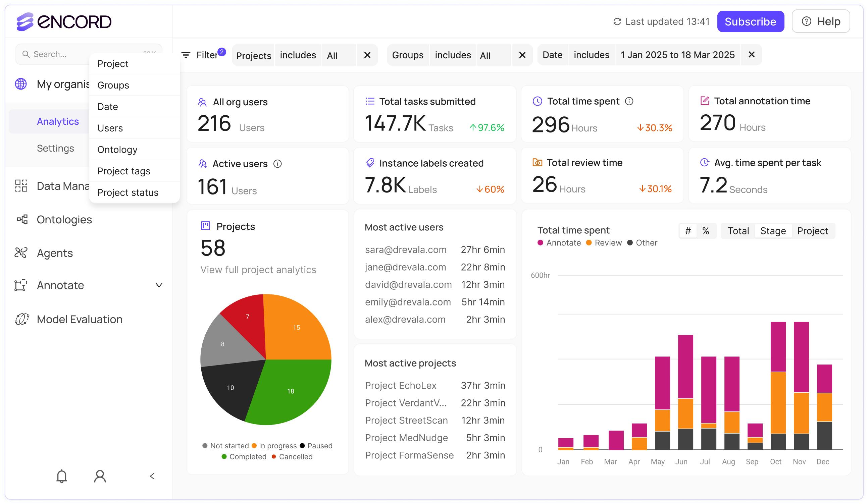The image size is (868, 504).
Task: Open View full project analytics link
Action: [258, 270]
